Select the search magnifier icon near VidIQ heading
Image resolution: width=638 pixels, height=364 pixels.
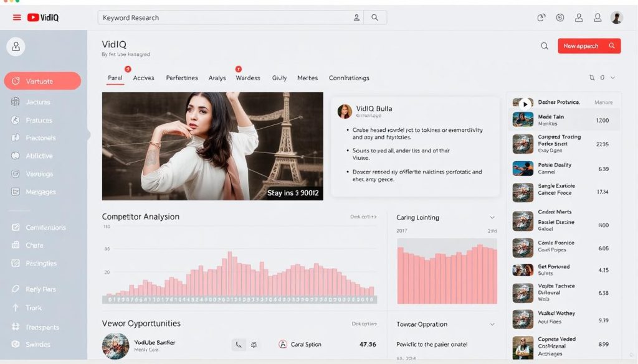click(545, 45)
